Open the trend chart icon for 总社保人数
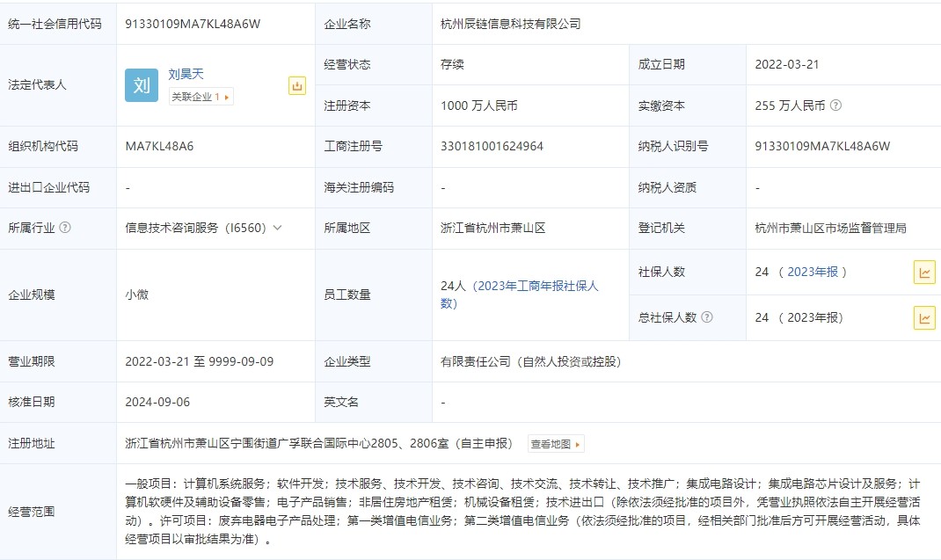 tap(924, 317)
